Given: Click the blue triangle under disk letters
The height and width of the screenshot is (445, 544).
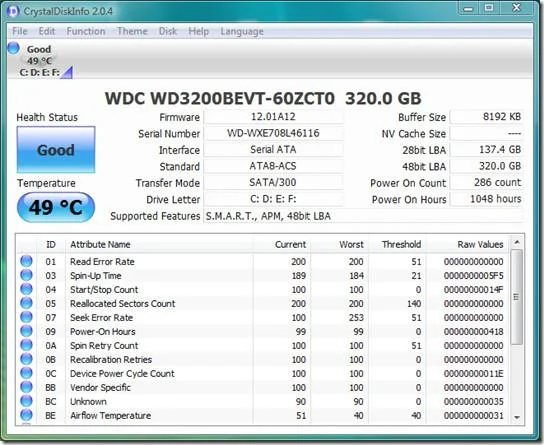Looking at the screenshot, I should [x=67, y=72].
